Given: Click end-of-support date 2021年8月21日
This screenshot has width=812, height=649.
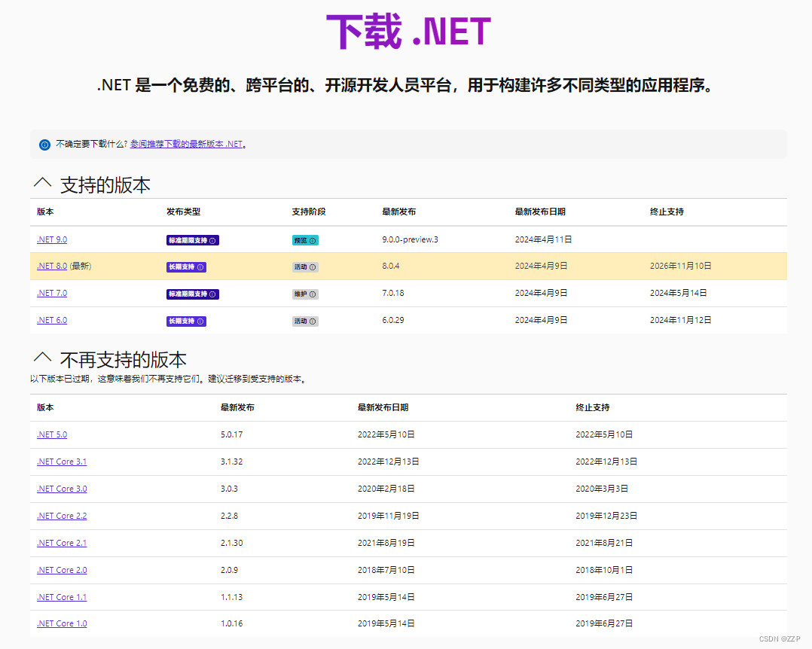Looking at the screenshot, I should pyautogui.click(x=604, y=543).
